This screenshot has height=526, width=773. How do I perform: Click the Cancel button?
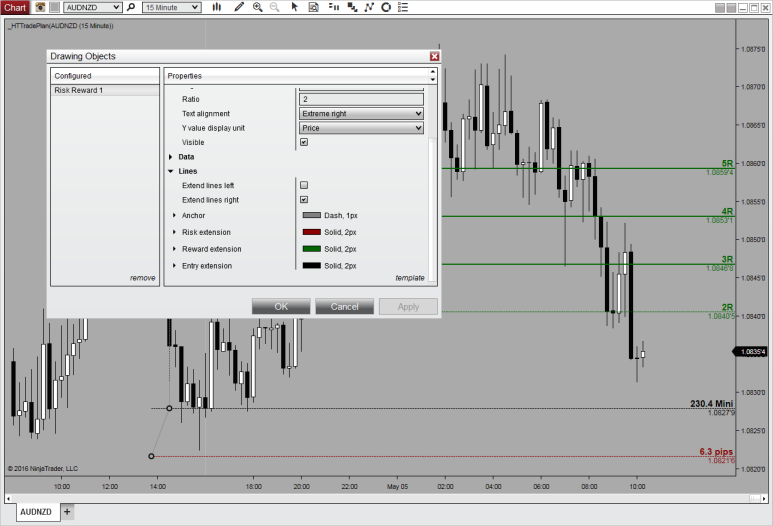pos(345,307)
